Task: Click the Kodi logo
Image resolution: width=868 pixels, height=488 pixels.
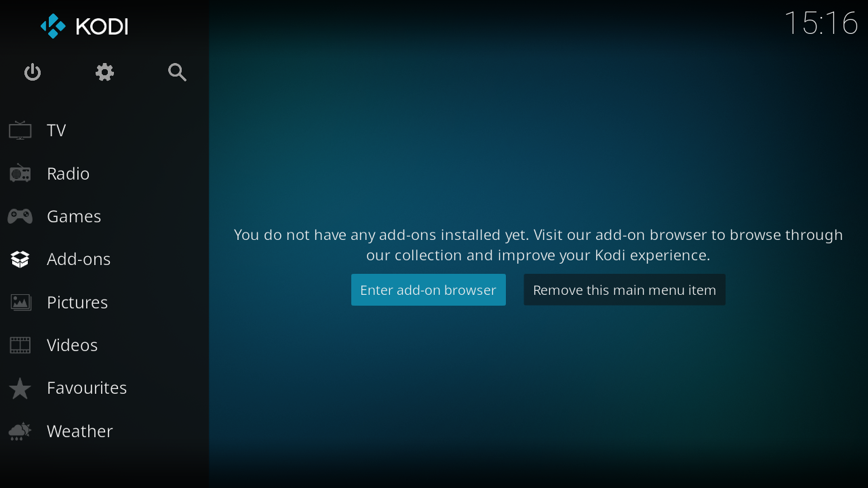Action: click(x=84, y=26)
